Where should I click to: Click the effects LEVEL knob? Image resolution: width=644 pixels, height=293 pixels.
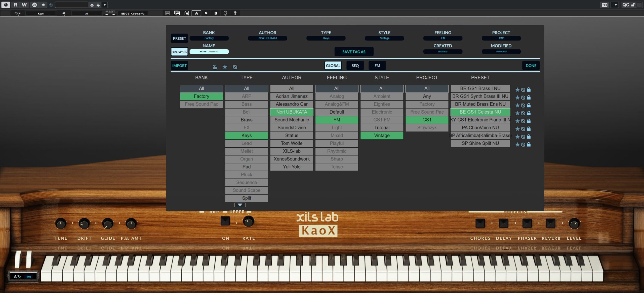[574, 223]
